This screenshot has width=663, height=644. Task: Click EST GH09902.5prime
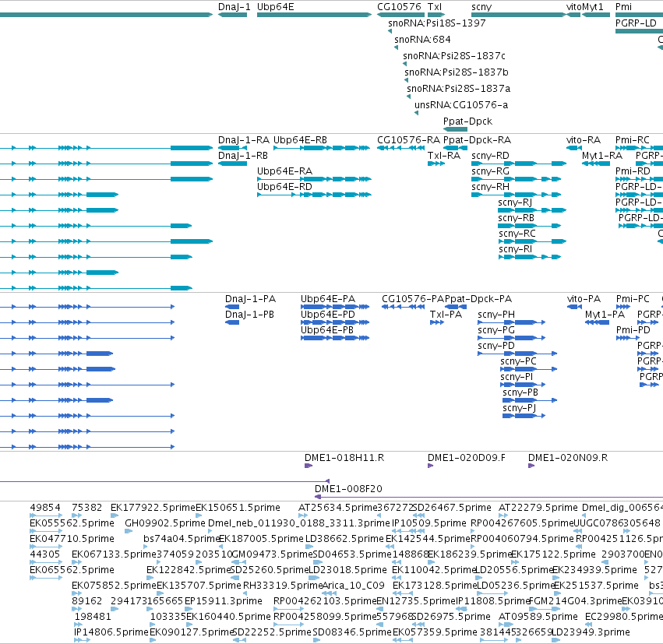click(128, 531)
